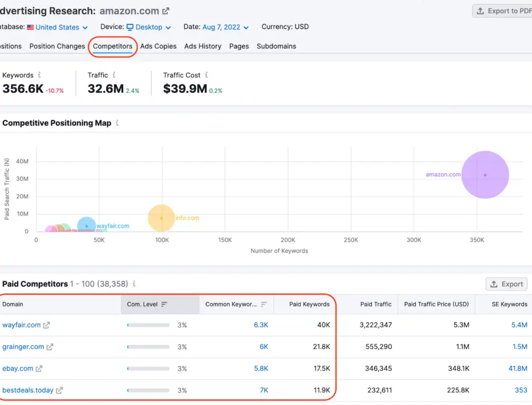Click 353 SE keywords for bestdeals.today

pyautogui.click(x=521, y=390)
